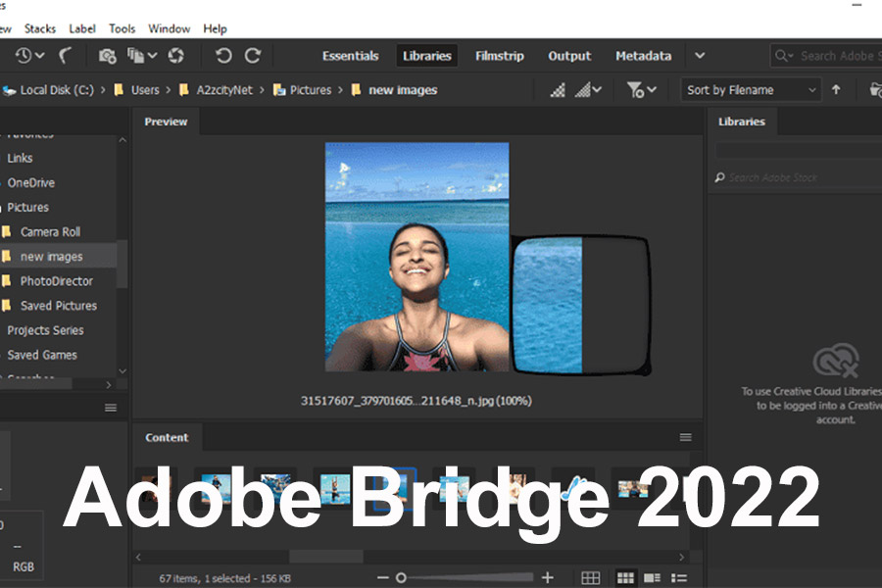This screenshot has width=882, height=588.
Task: Select the Libraries panel tab
Action: 742,122
